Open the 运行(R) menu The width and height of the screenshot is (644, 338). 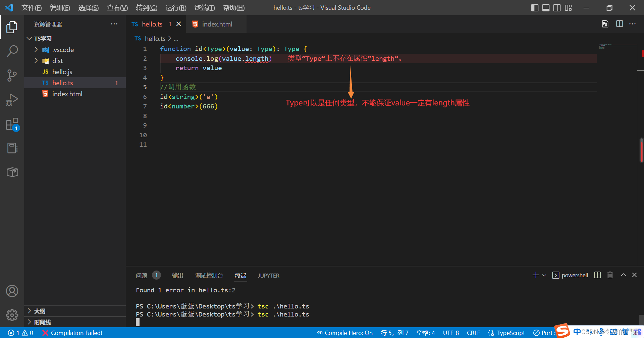pos(176,8)
